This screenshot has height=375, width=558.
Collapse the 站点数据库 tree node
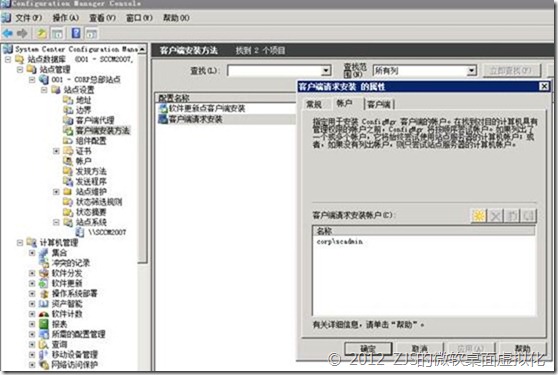(8, 59)
